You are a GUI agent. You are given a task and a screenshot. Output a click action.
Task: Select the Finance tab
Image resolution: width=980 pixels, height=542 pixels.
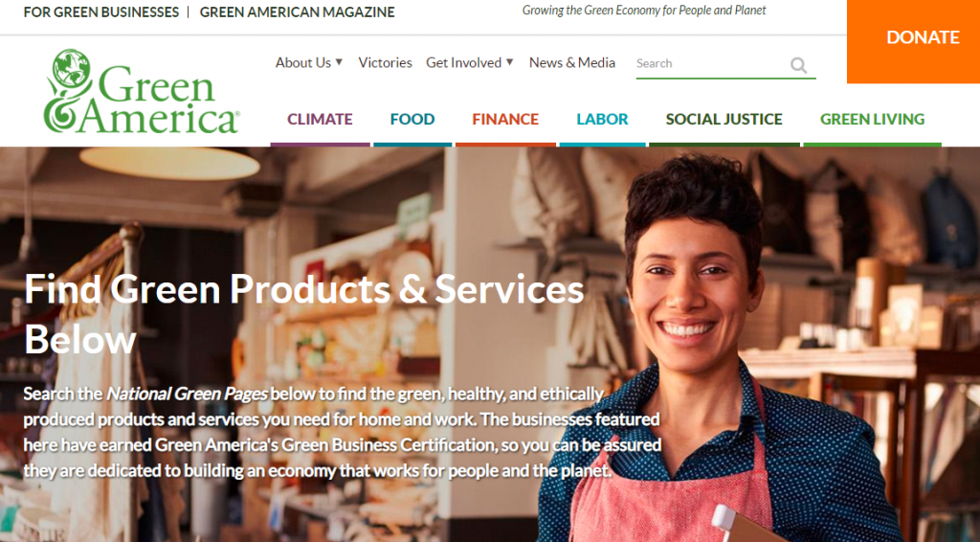tap(505, 120)
